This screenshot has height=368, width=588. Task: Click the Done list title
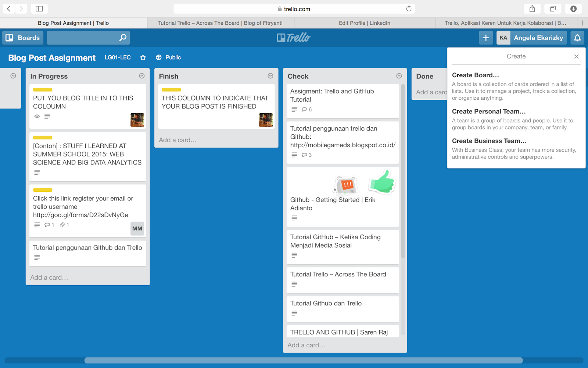tap(425, 76)
